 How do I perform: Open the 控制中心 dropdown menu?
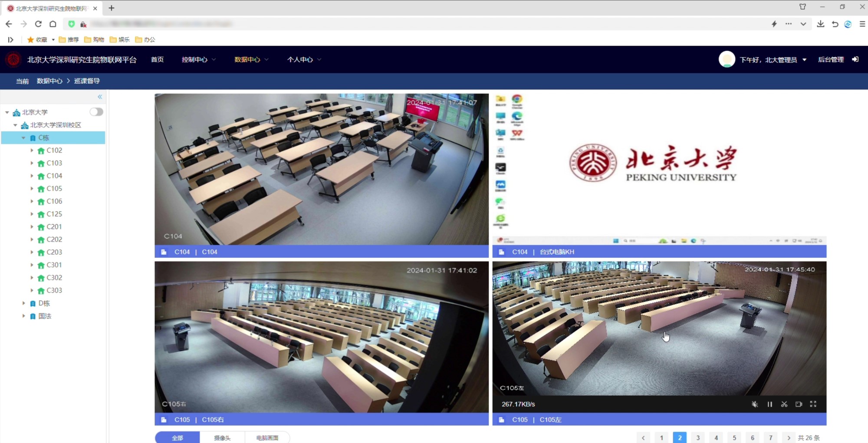pos(198,59)
